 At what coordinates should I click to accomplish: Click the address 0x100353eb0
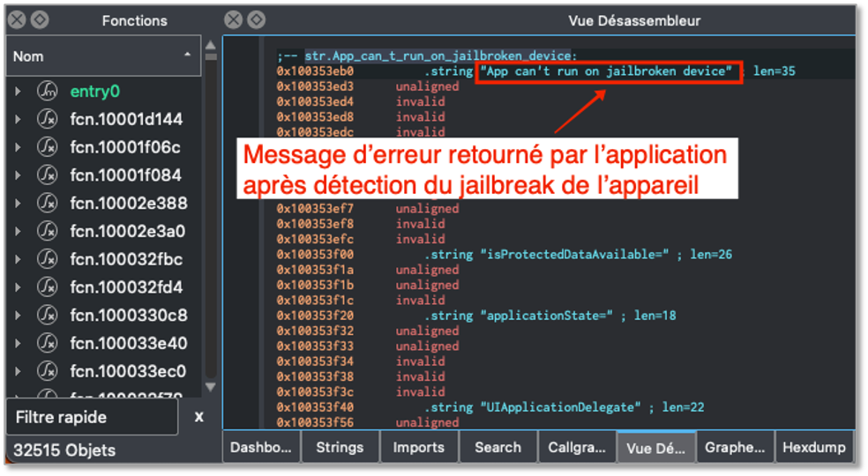pyautogui.click(x=315, y=71)
